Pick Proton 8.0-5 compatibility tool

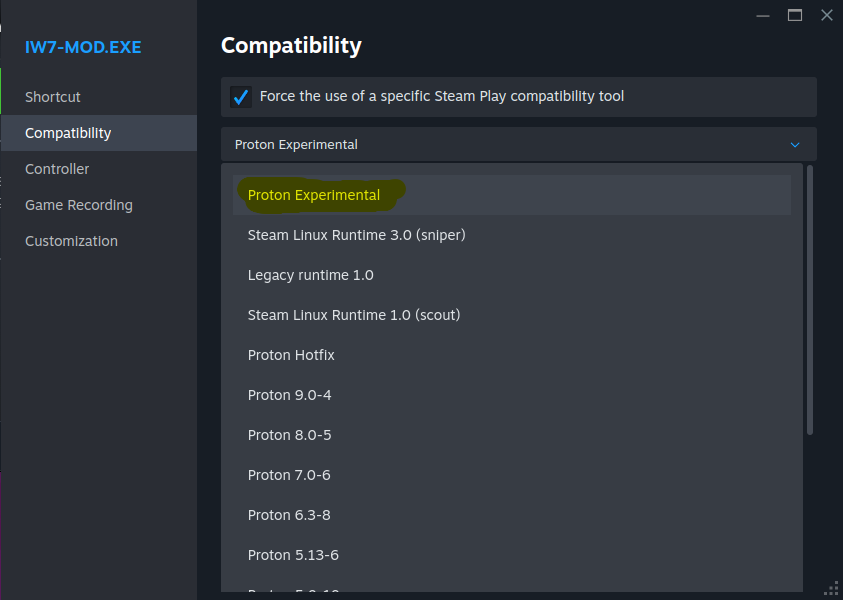point(290,435)
